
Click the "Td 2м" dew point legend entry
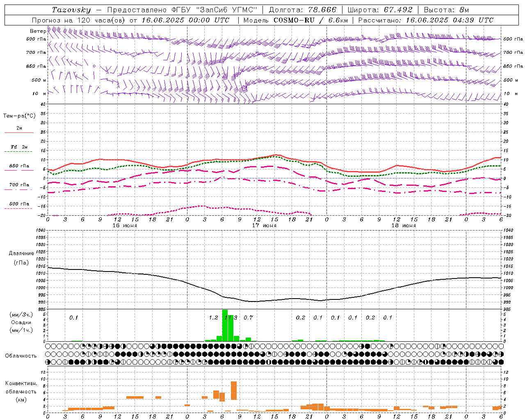pyautogui.click(x=19, y=147)
